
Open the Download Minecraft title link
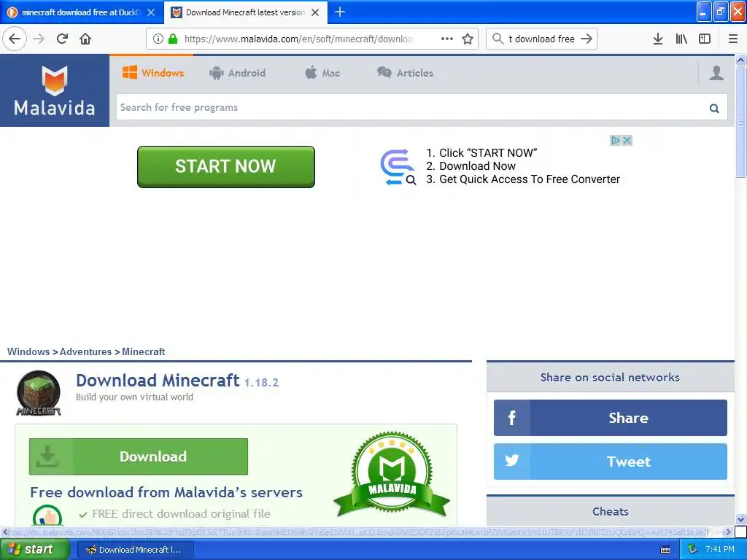(x=158, y=381)
